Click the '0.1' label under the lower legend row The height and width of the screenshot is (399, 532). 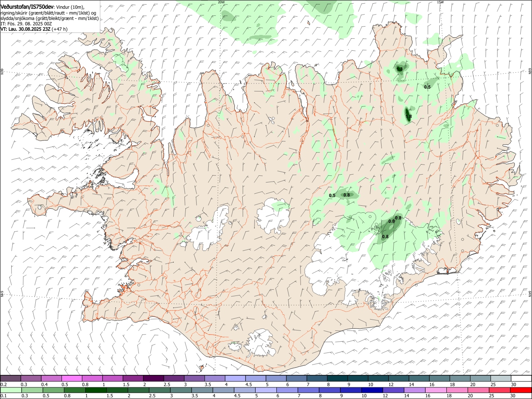(x=4, y=396)
